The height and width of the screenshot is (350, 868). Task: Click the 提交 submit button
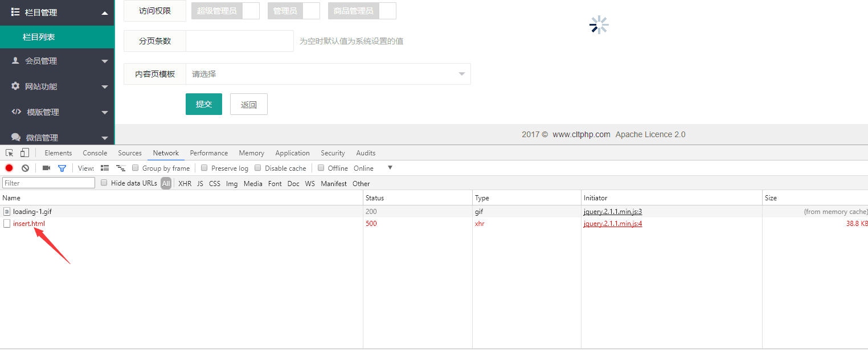[x=204, y=104]
